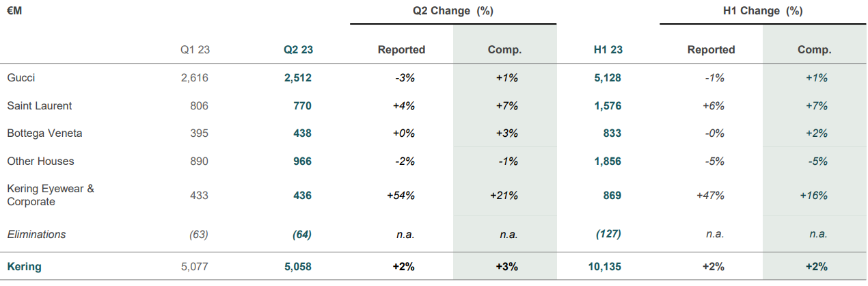Select the +54% Q2 reported change cell
868x286 pixels.
[x=401, y=196]
